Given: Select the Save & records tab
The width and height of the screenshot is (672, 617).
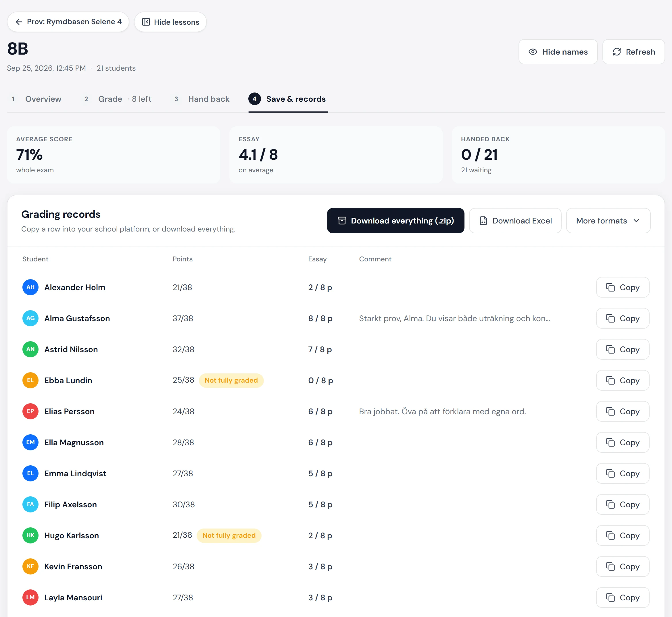Looking at the screenshot, I should (288, 99).
